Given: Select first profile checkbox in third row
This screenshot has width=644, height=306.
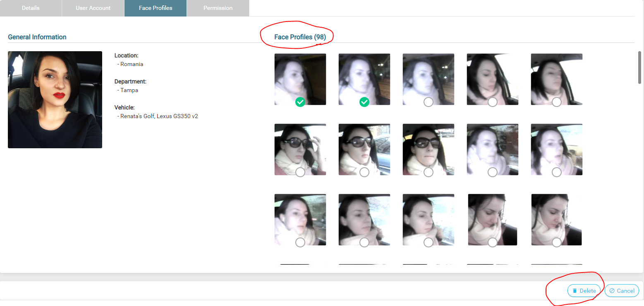Looking at the screenshot, I should point(300,242).
